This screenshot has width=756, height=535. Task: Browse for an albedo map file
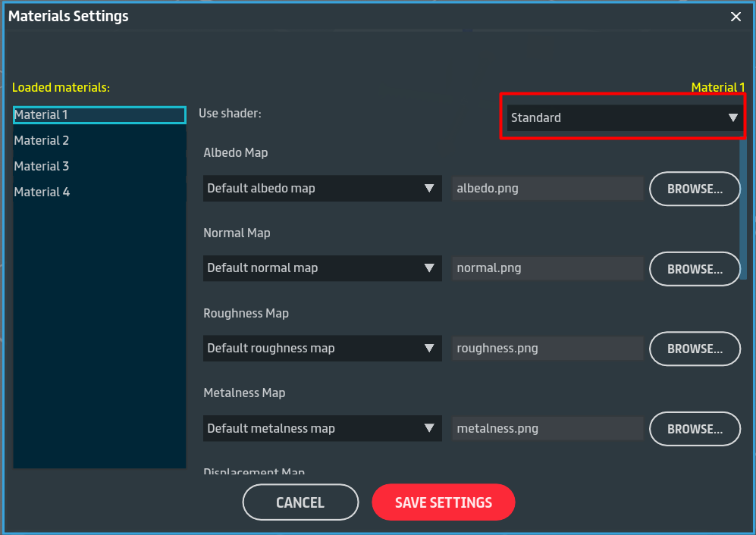(695, 189)
